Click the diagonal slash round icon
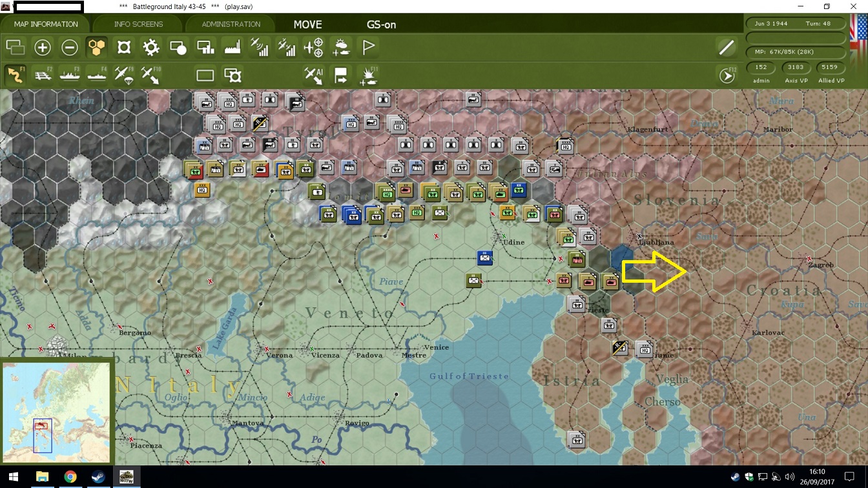Viewport: 868px width, 488px height. pos(727,47)
